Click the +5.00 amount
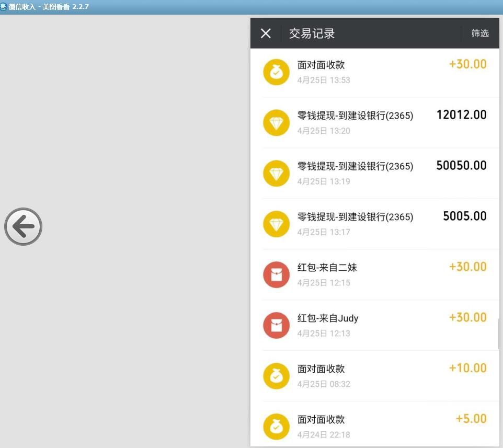503x448 pixels. coord(471,419)
